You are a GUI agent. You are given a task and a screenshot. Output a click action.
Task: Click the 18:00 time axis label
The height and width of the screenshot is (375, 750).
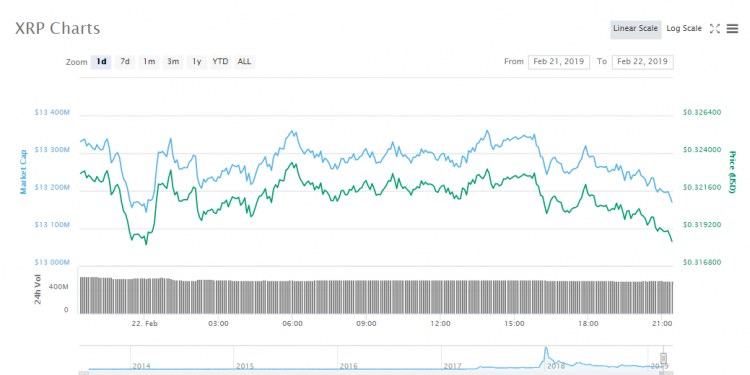[588, 323]
